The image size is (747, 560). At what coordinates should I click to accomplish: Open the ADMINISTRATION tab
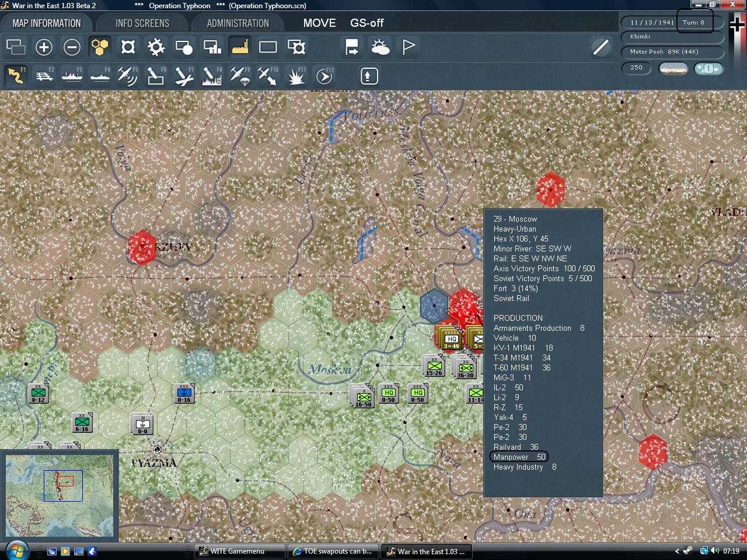238,23
